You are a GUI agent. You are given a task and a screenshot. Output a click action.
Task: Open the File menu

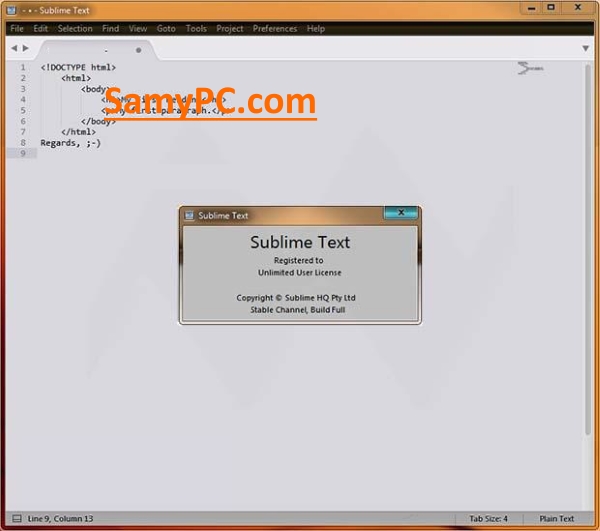coord(17,29)
